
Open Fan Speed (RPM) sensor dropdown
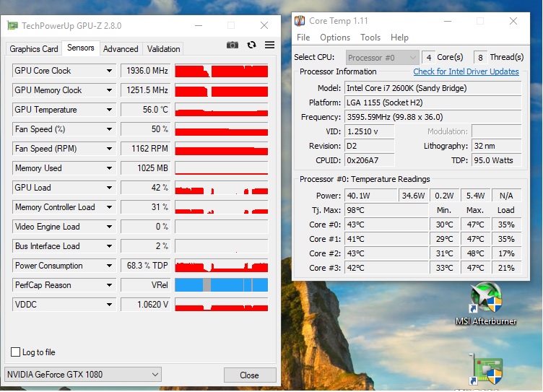(x=109, y=149)
